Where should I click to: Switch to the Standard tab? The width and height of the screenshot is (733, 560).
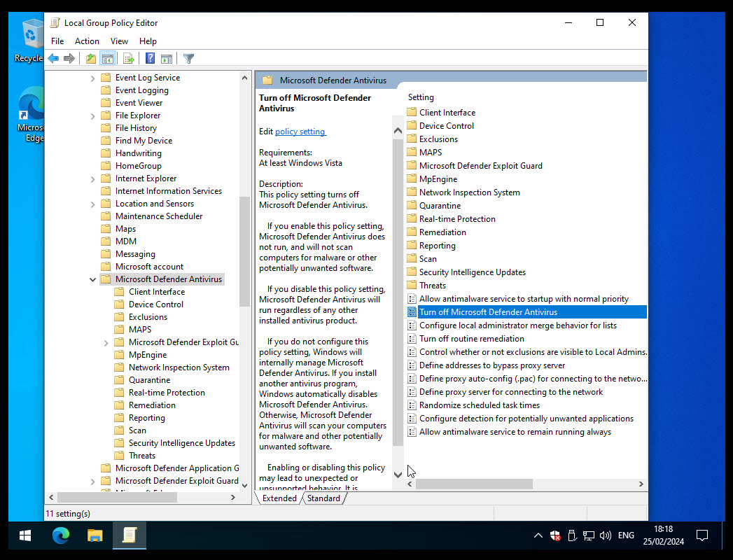pyautogui.click(x=323, y=498)
